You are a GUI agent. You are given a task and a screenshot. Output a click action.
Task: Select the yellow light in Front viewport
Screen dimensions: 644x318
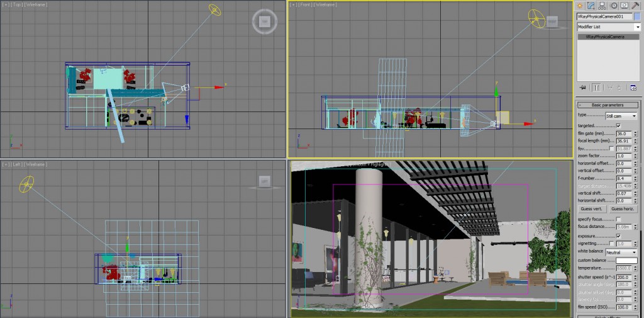536,19
